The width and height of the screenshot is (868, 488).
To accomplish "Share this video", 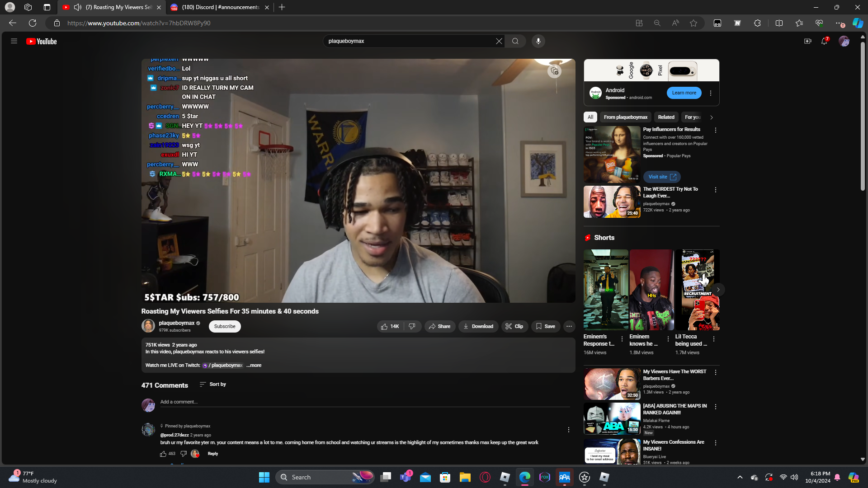I will click(x=439, y=326).
